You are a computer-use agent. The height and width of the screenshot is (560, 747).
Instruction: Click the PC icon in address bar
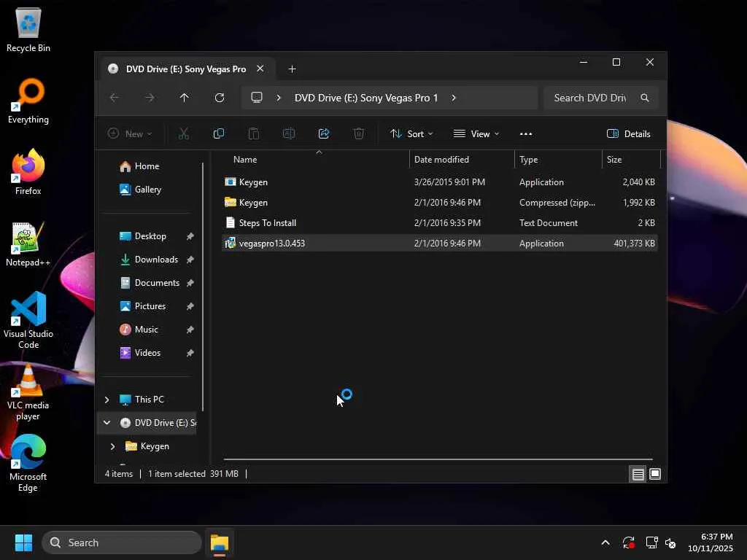tap(257, 98)
